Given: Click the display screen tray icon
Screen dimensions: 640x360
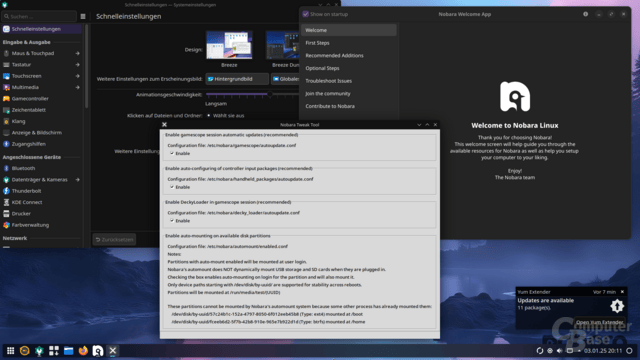Looking at the screenshot, I should point(569,351).
